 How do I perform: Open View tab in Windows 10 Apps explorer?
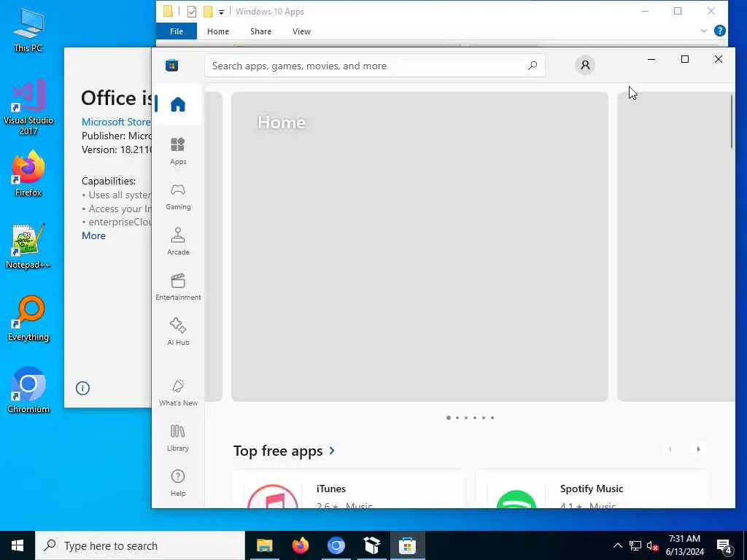point(301,31)
